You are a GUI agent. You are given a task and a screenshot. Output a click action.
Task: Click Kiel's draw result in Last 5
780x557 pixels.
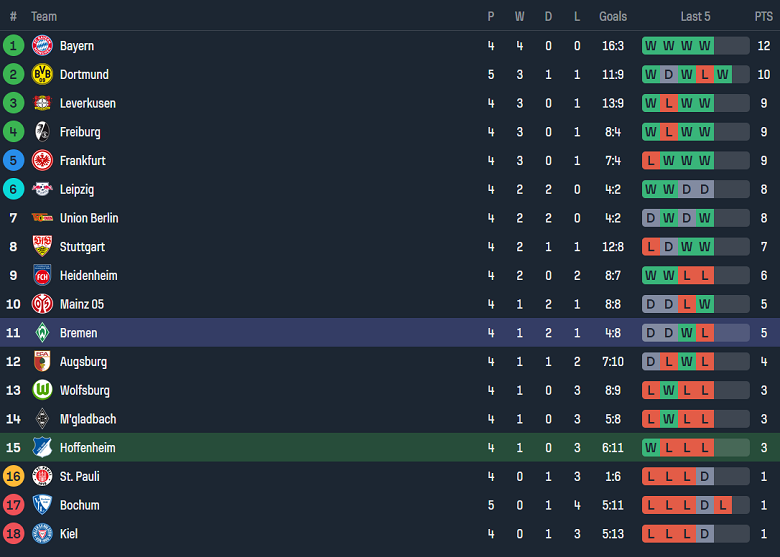(x=705, y=534)
